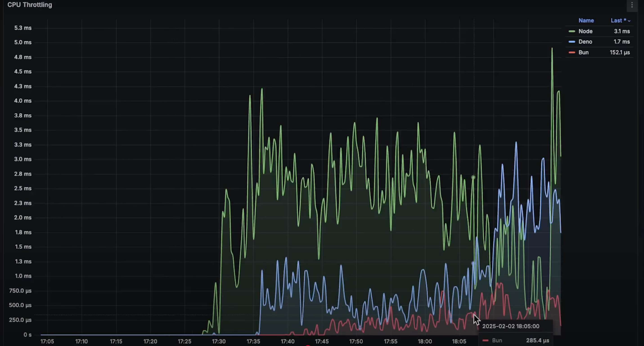This screenshot has height=346, width=644.
Task: Click the Bun 152.1 µs legend value
Action: click(619, 52)
